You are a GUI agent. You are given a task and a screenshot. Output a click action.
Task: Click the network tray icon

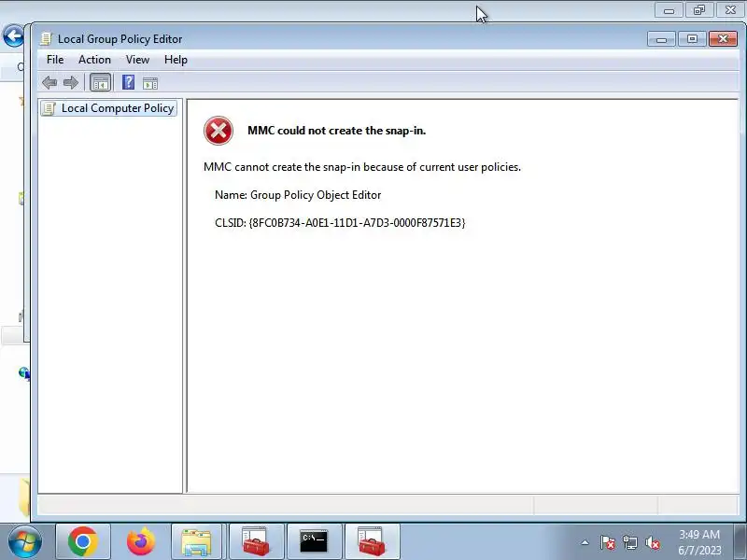(x=629, y=542)
